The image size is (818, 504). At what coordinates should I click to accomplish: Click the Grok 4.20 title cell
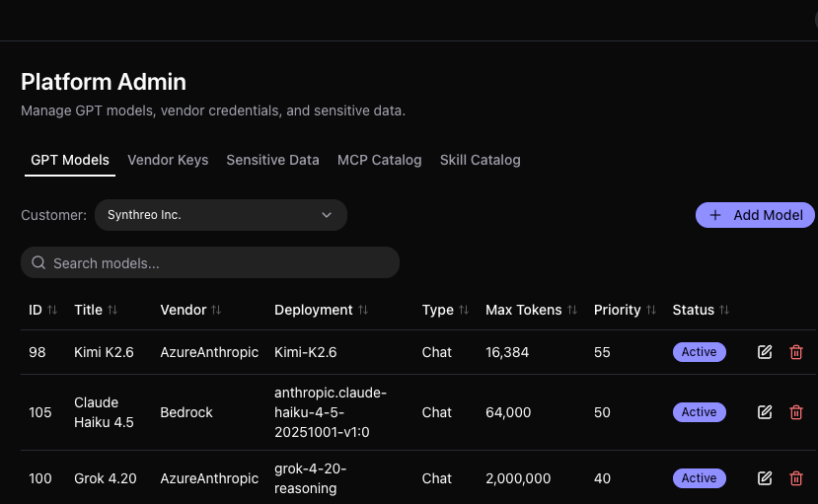coord(106,478)
